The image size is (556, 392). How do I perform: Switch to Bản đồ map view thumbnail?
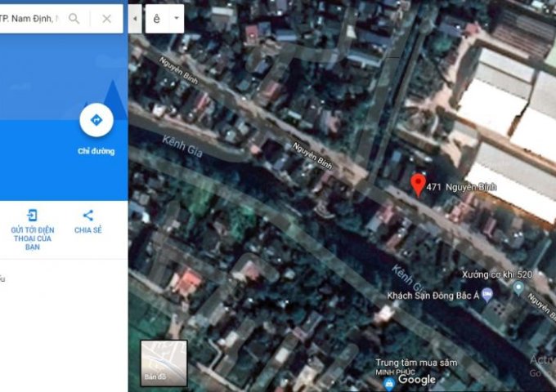[x=164, y=363]
